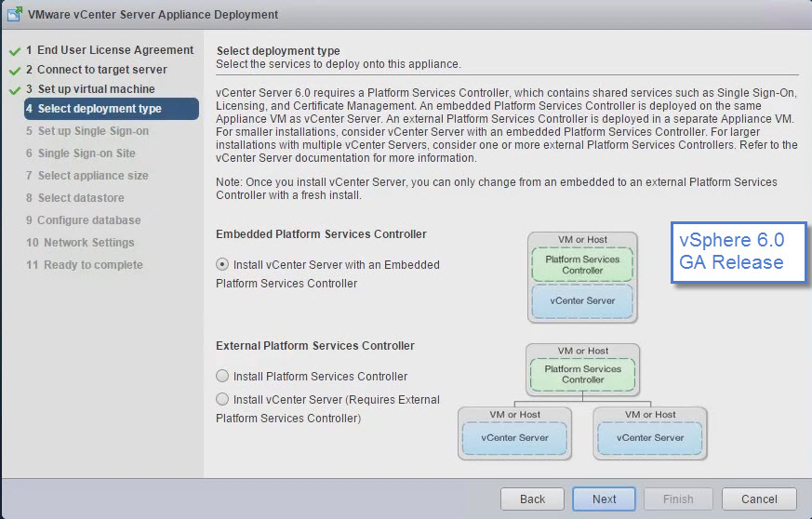Click the embedded Platform Services Controller diagram
This screenshot has width=812, height=519.
pyautogui.click(x=582, y=277)
